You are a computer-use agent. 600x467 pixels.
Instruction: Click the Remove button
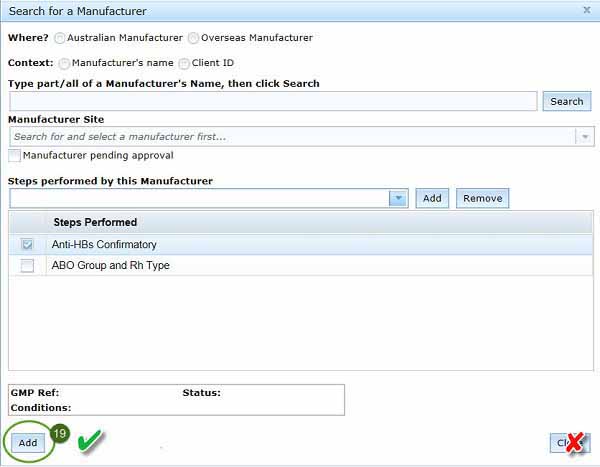pyautogui.click(x=482, y=198)
